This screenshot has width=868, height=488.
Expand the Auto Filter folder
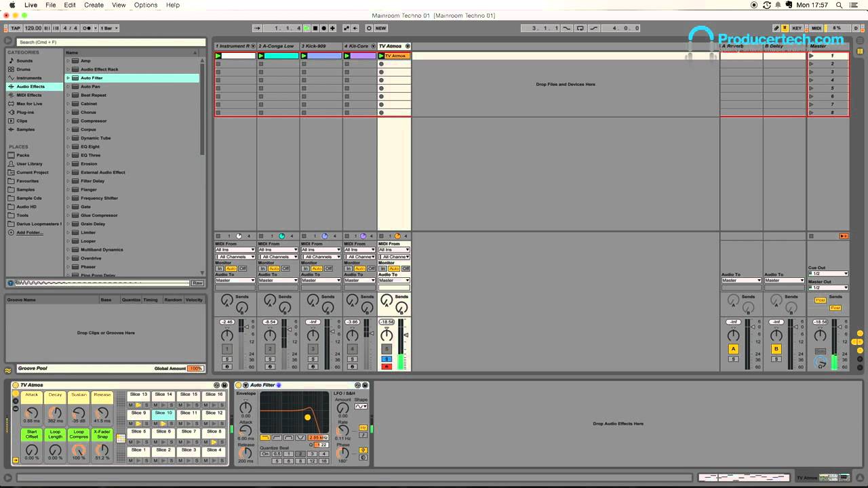pos(68,78)
